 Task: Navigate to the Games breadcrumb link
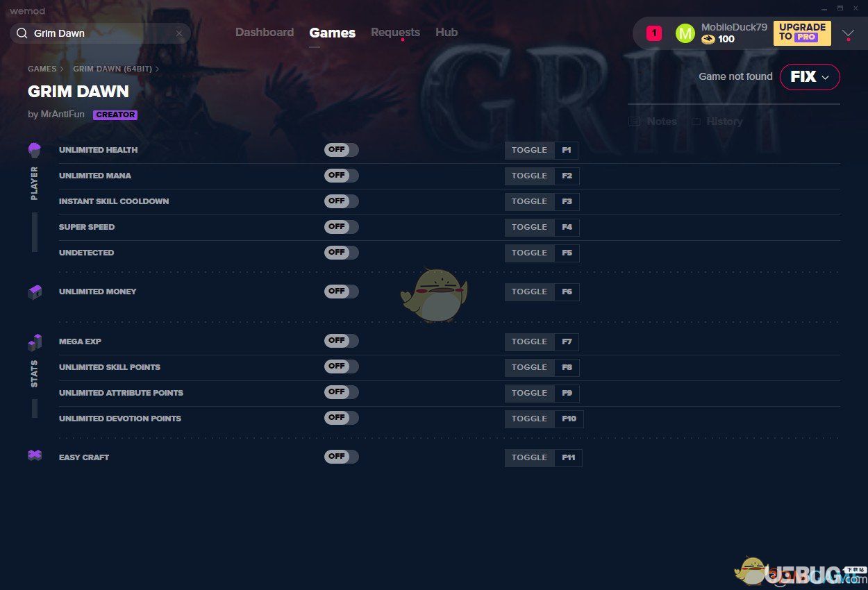coord(42,69)
